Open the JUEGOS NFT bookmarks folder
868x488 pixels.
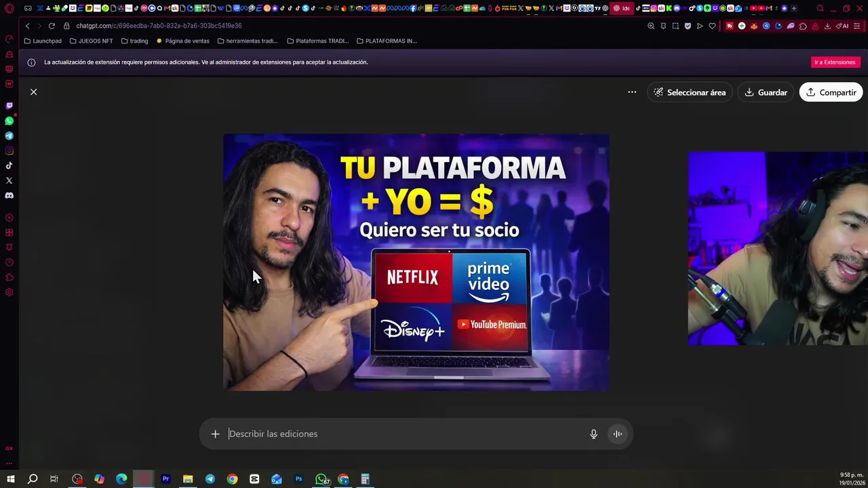point(92,41)
